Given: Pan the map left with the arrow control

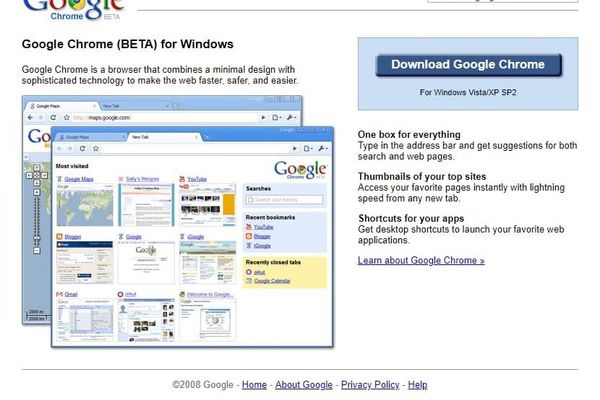Looking at the screenshot, I should (x=29, y=175).
